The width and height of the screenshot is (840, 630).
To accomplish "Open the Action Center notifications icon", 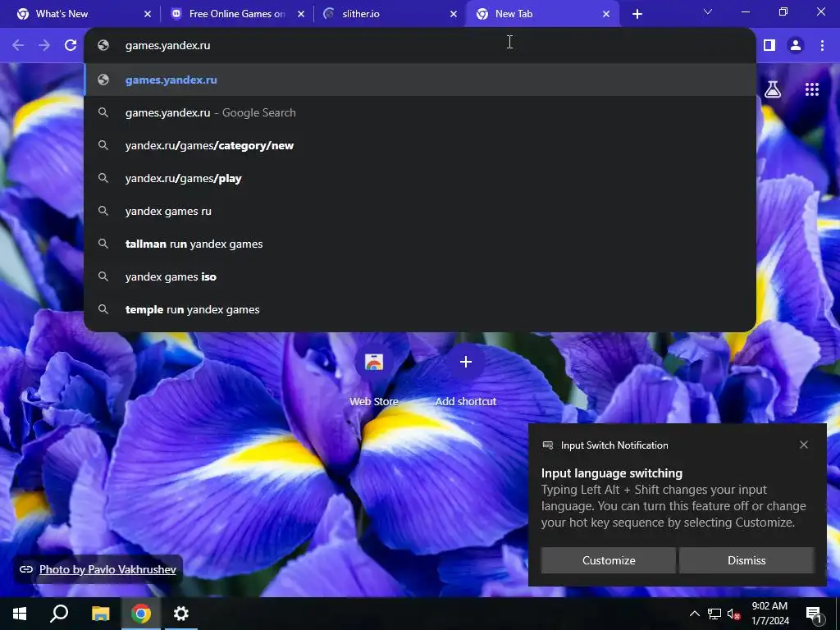I will pos(814,614).
